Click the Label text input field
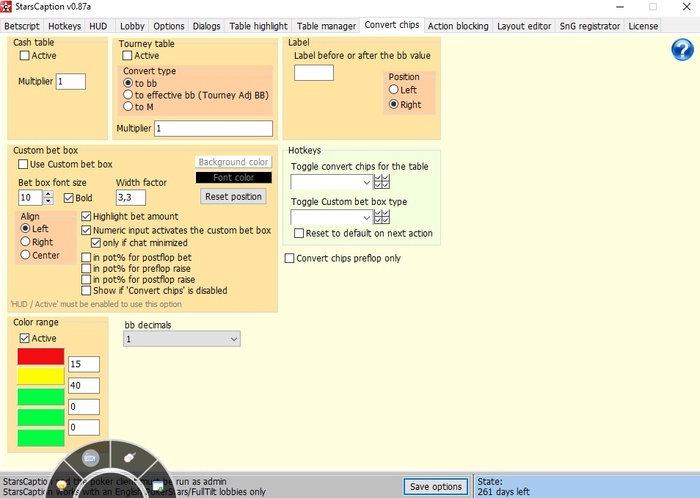Screen dimensions: 700x498 pos(314,73)
